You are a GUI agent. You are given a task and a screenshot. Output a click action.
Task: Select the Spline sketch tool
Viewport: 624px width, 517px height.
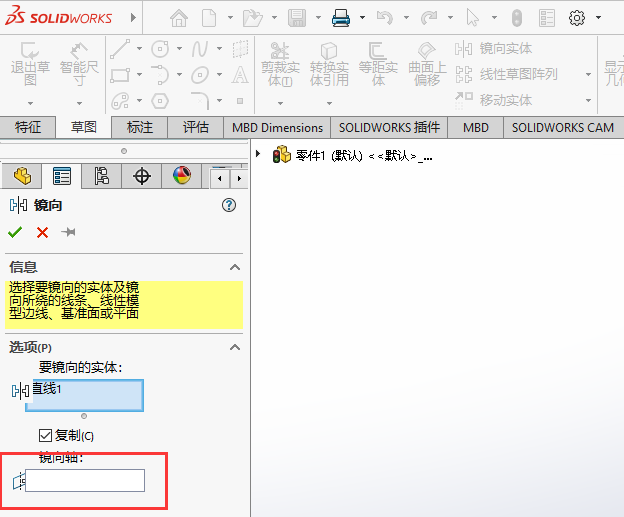click(x=200, y=49)
